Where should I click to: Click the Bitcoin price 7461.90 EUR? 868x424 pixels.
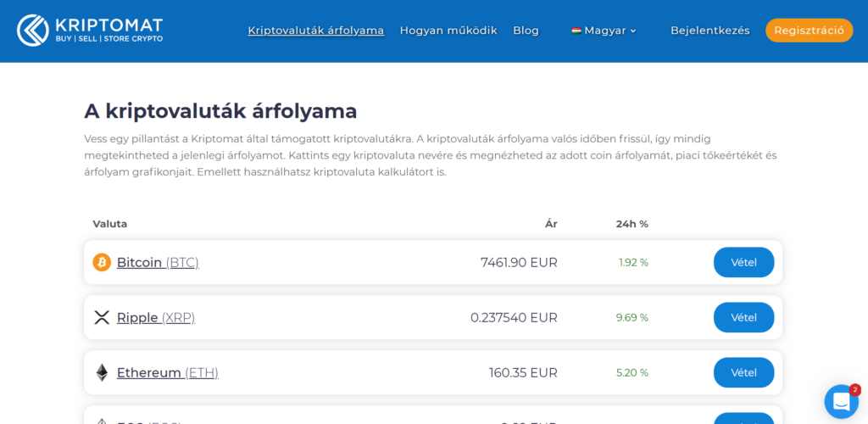tap(519, 262)
